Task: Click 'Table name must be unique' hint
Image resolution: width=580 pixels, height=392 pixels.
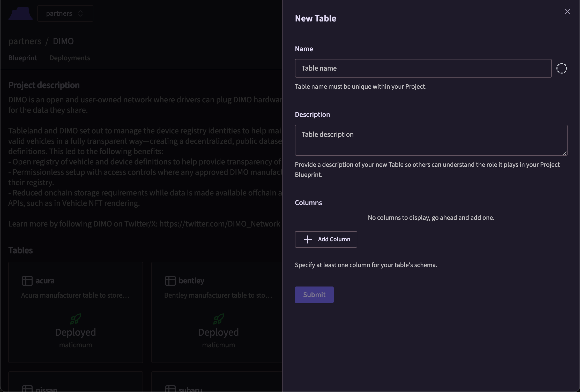Action: (361, 87)
